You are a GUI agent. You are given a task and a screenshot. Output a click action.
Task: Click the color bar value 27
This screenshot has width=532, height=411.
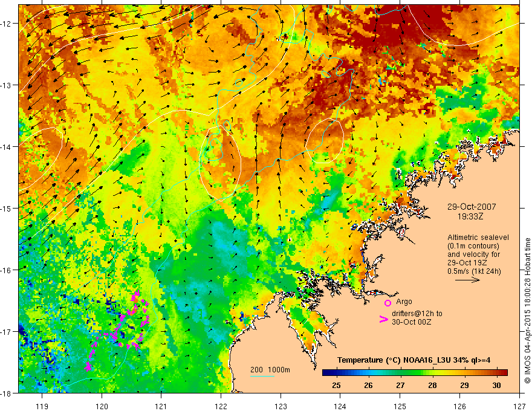(x=400, y=386)
